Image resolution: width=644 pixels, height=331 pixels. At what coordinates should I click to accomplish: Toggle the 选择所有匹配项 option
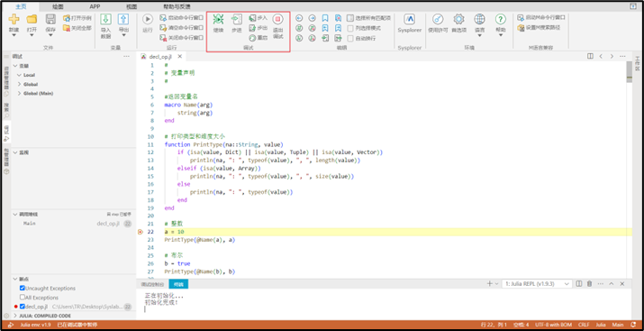pos(368,18)
